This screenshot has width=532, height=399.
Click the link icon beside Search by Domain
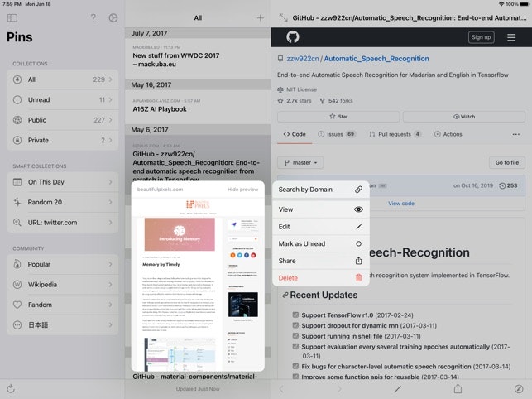point(358,190)
